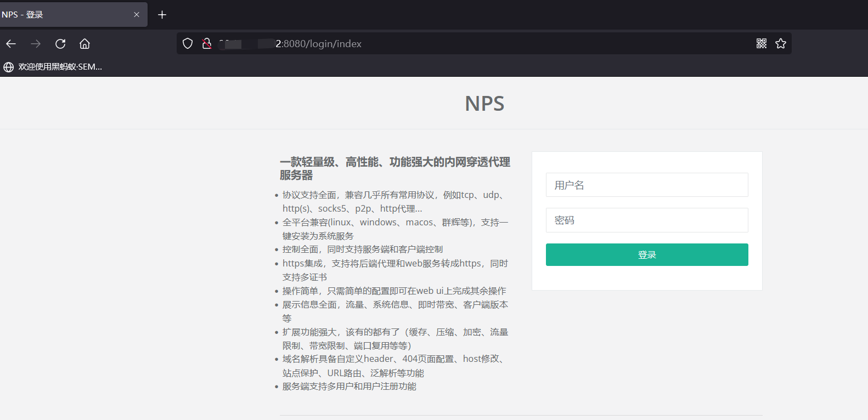Click the https集成 bullet text

[x=395, y=270]
